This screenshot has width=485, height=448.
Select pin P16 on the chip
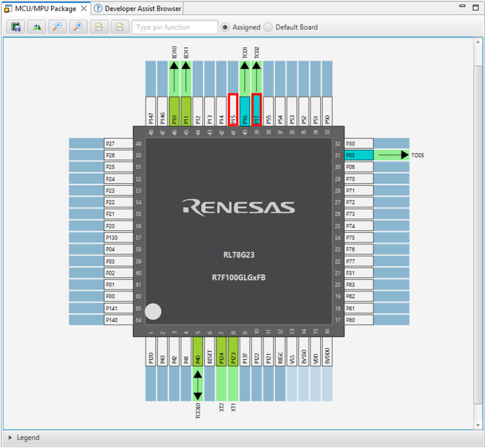(x=245, y=111)
